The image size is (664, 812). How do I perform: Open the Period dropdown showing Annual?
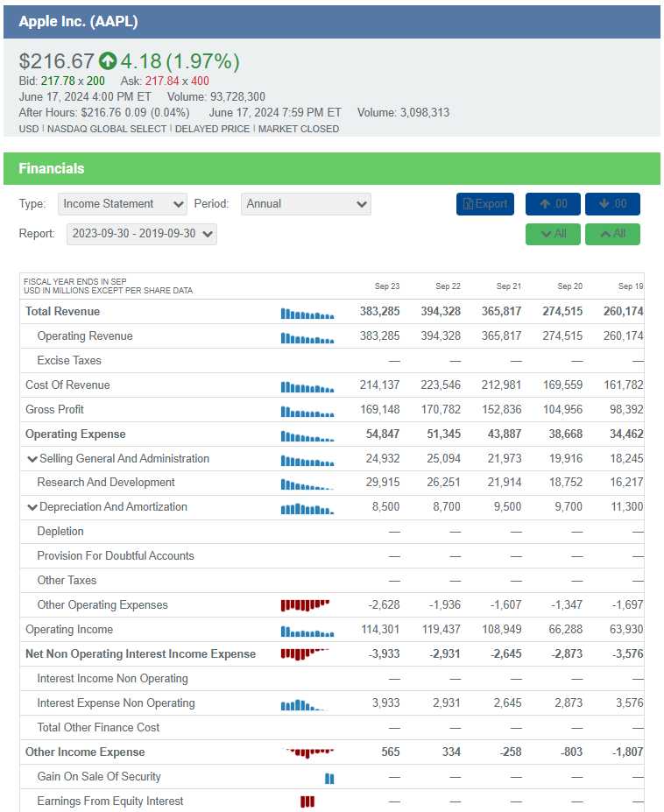306,204
